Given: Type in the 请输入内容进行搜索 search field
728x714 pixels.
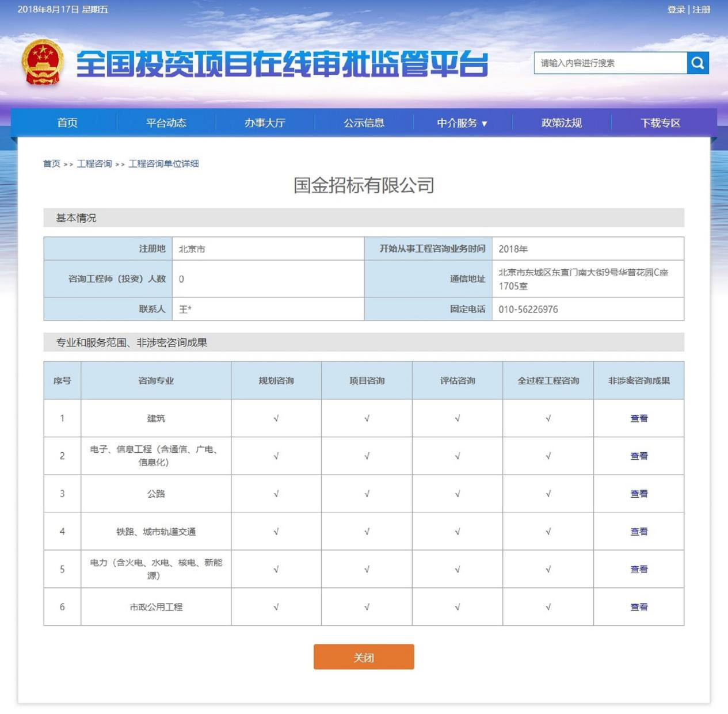Looking at the screenshot, I should pyautogui.click(x=610, y=63).
